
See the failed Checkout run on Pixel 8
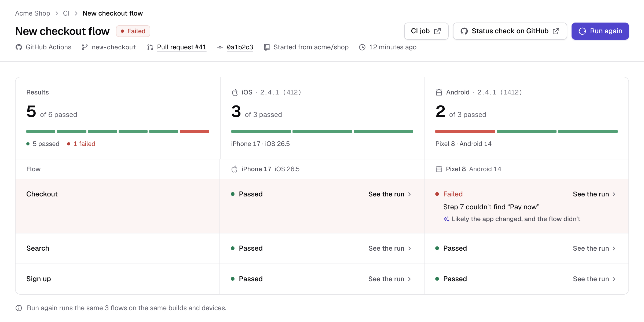pos(594,194)
